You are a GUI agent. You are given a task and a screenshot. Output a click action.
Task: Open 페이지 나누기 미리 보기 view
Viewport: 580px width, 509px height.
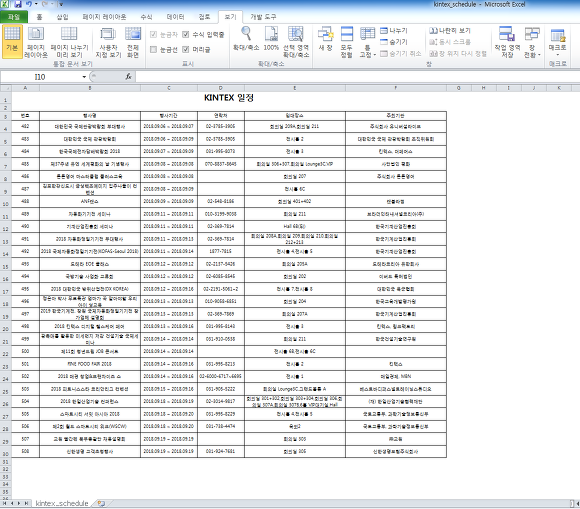coord(69,41)
